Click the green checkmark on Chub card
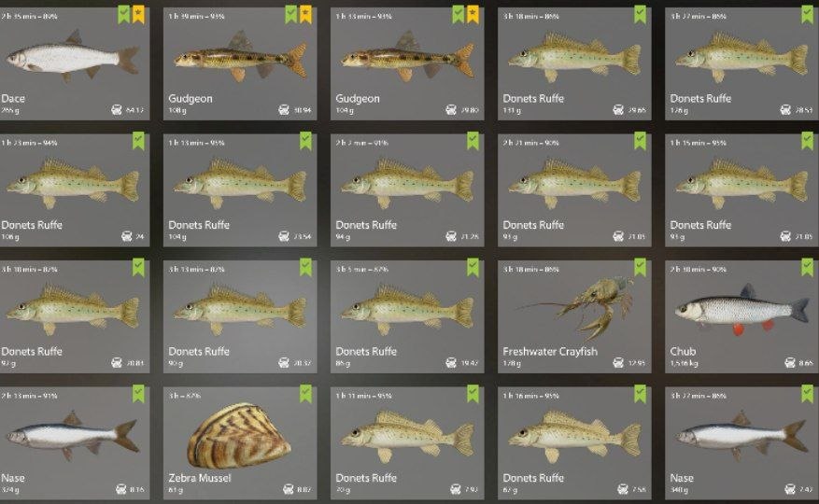Viewport: 819px width, 504px height. [807, 267]
